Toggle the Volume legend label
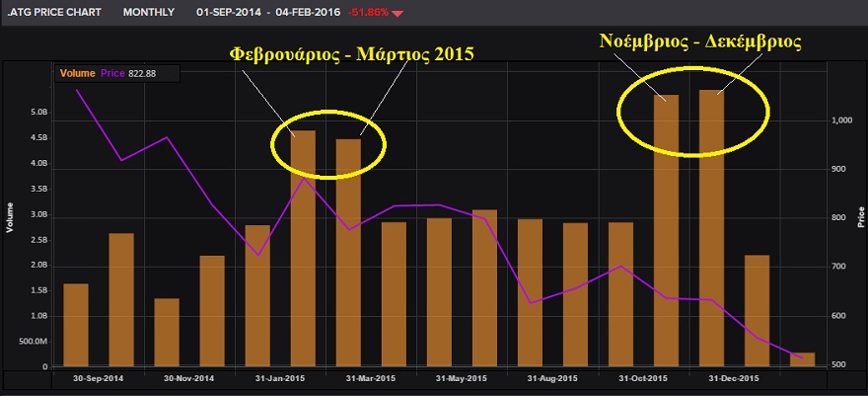This screenshot has height=396, width=868. click(77, 73)
